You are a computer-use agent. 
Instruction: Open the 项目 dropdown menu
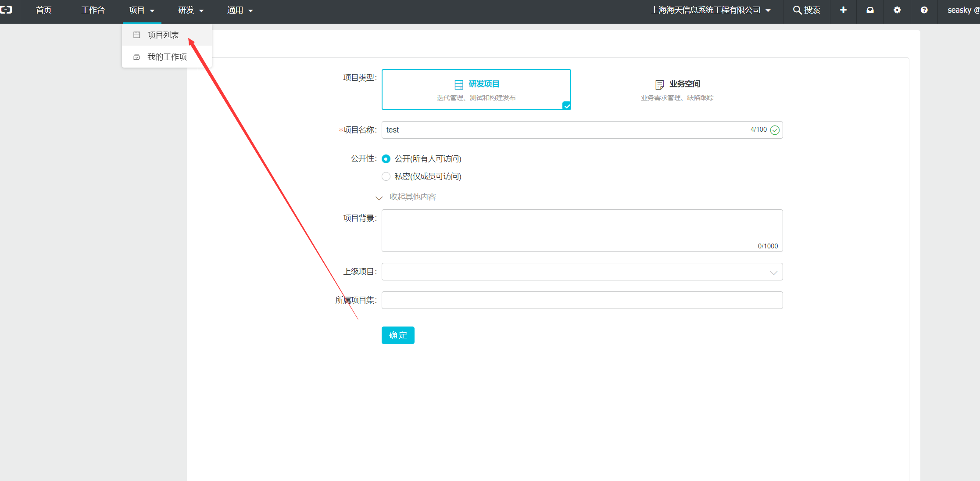tap(142, 10)
